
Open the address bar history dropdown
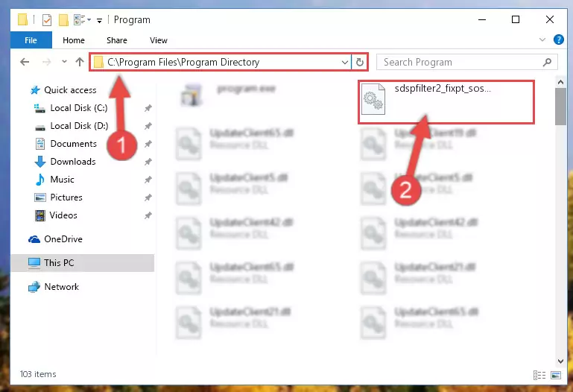coord(344,63)
